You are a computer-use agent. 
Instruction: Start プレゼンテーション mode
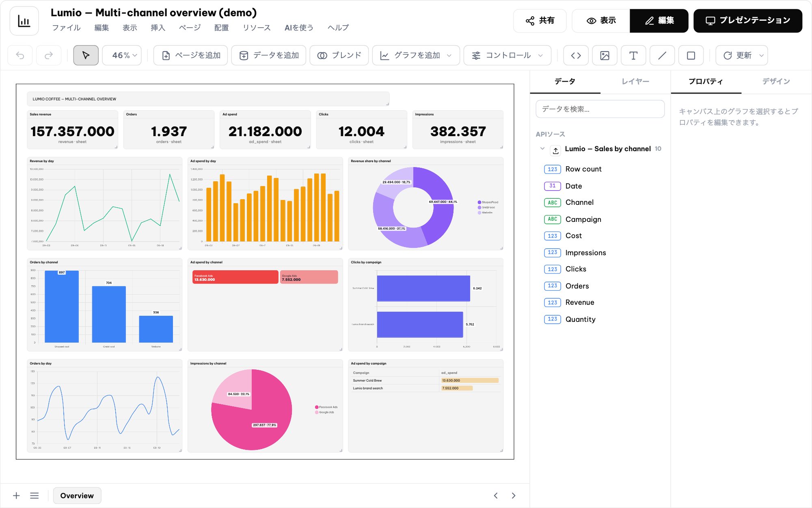(x=748, y=21)
